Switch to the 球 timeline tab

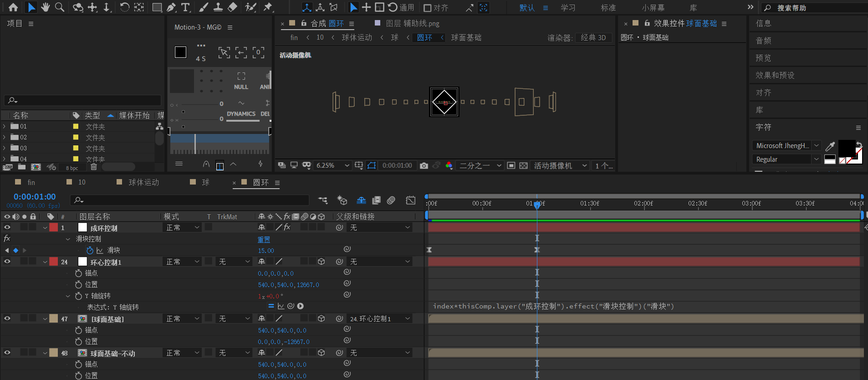coord(206,182)
